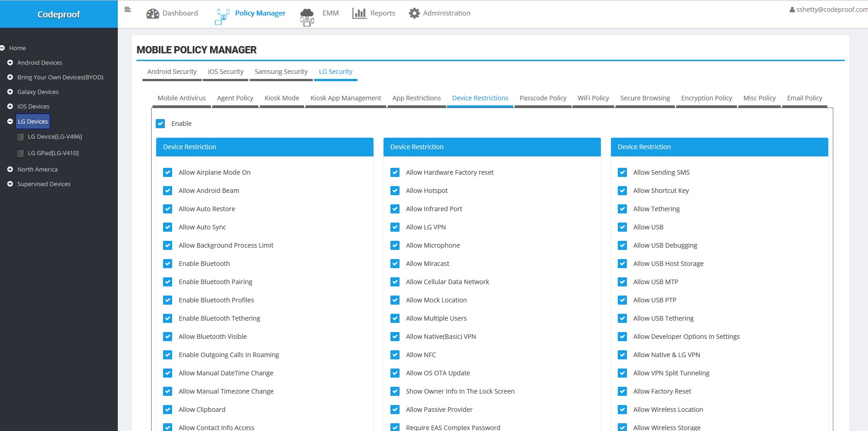Viewport: 868px width, 431px height.
Task: Collapse the LG Devices group
Action: 10,121
